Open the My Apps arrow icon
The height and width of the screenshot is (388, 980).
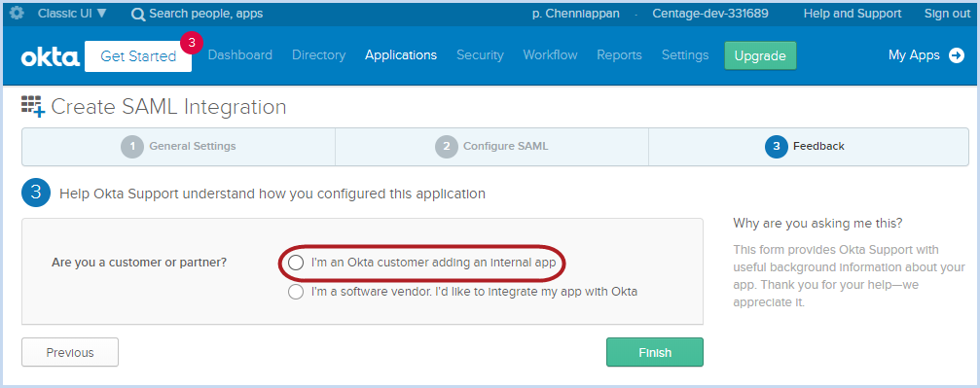957,55
